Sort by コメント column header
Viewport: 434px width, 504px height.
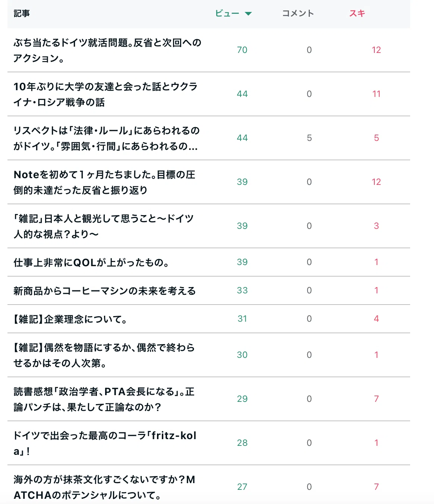[x=298, y=13]
